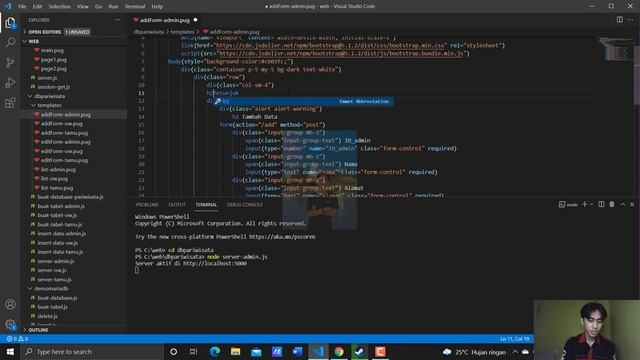Image resolution: width=640 pixels, height=360 pixels.
Task: Open the Run and Debug view
Action: pyautogui.click(x=10, y=82)
